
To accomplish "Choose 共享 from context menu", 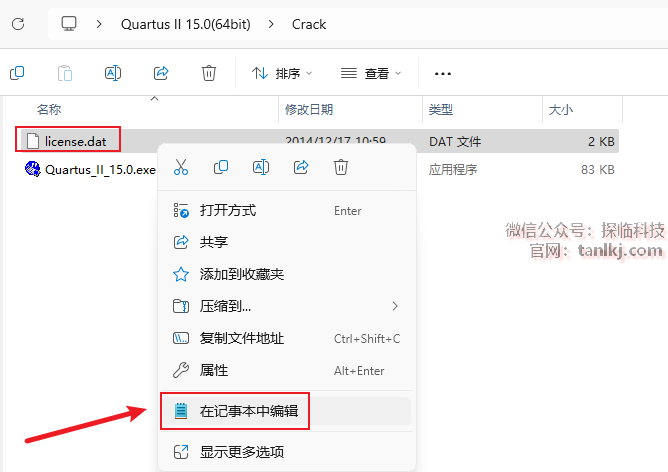I will [x=286, y=242].
